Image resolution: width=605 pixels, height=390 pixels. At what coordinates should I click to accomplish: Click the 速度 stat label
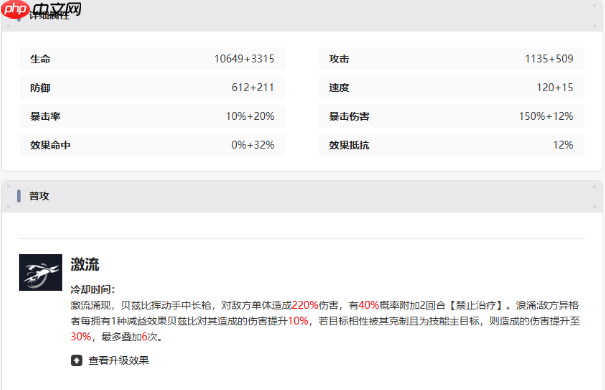[x=339, y=88]
